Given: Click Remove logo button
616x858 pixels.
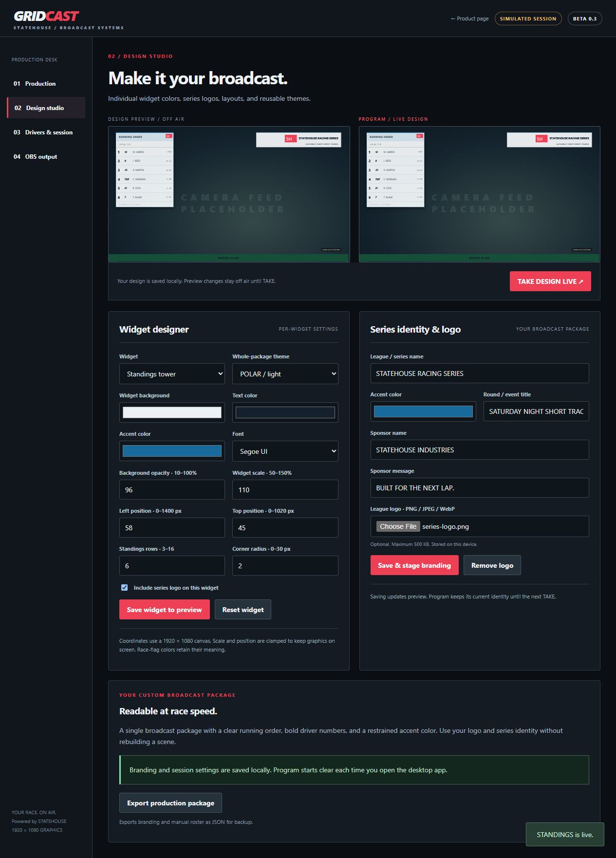Looking at the screenshot, I should (x=492, y=565).
